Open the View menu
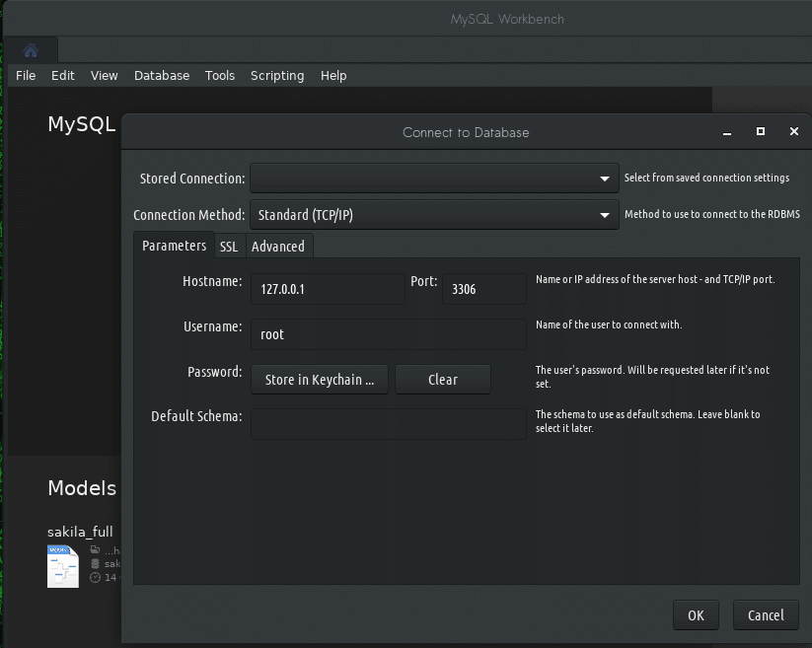812x648 pixels. tap(104, 75)
